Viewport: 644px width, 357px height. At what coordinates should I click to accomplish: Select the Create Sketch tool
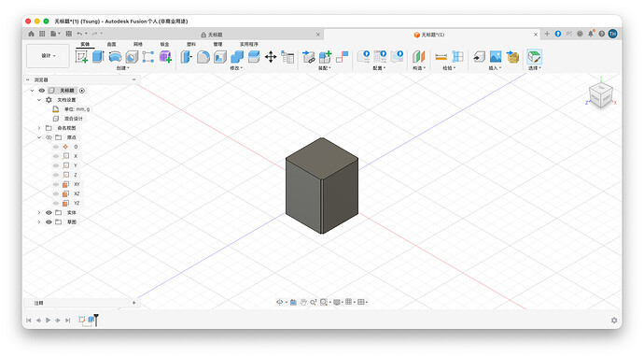click(x=82, y=56)
